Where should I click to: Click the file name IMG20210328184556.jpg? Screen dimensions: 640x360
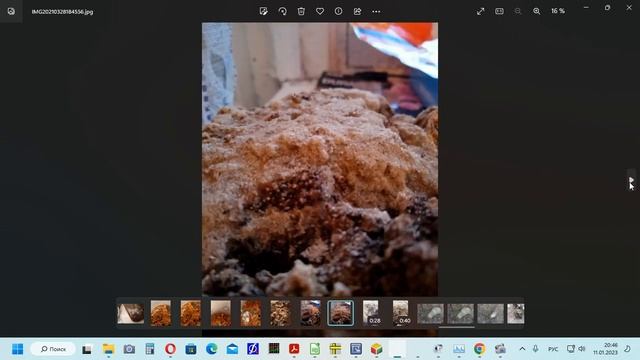[62, 12]
